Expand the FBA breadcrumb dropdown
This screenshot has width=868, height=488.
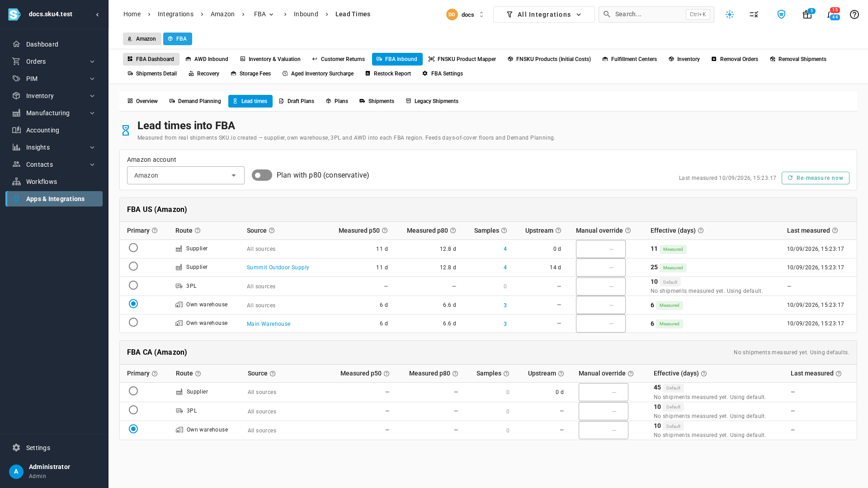pos(264,14)
